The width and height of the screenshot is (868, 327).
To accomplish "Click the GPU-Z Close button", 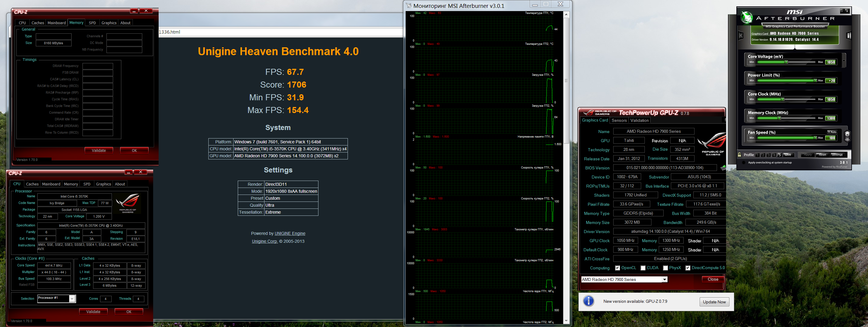I will 713,279.
